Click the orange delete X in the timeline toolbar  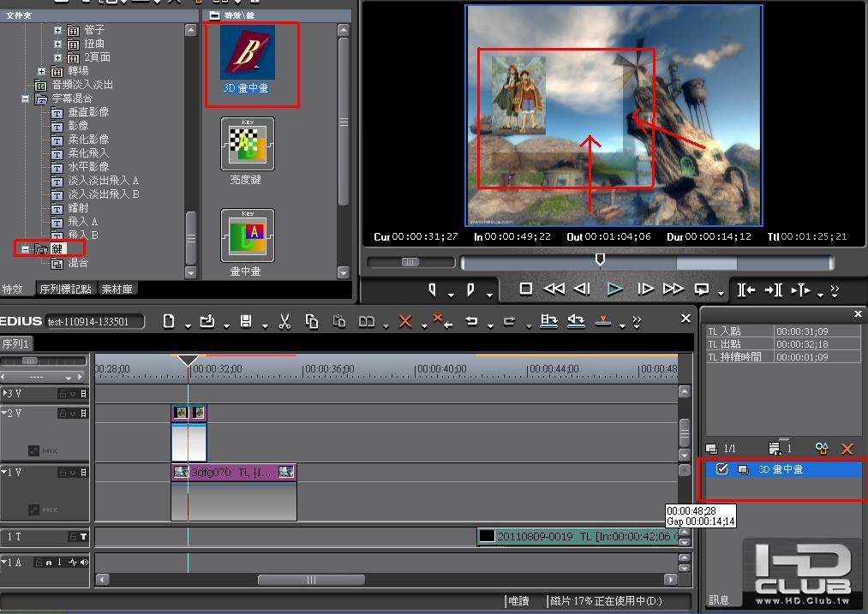click(x=405, y=321)
